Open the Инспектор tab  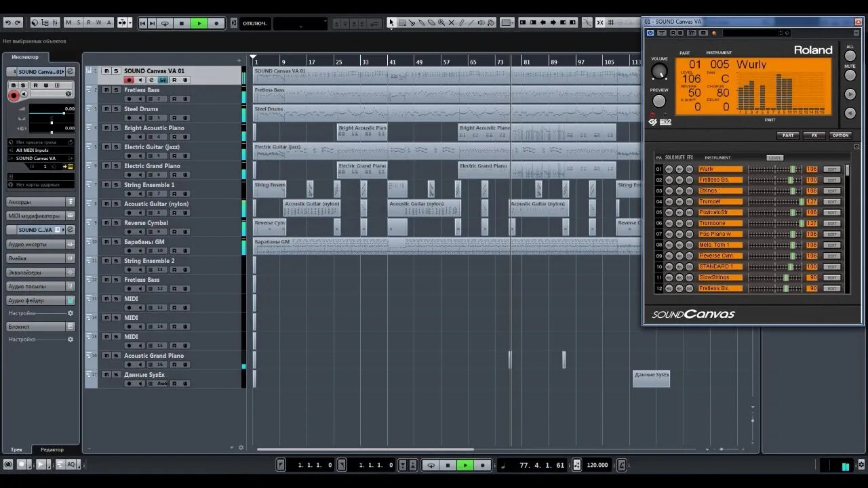pos(26,57)
